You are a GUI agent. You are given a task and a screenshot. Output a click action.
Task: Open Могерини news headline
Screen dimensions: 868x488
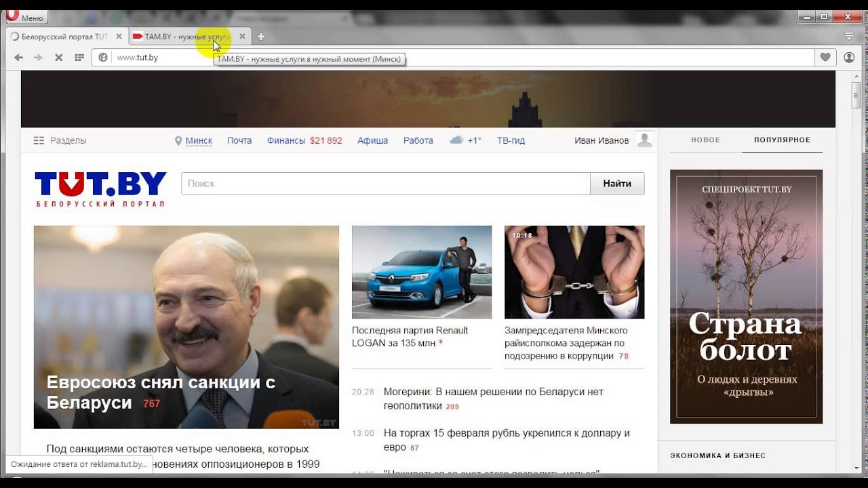[493, 398]
